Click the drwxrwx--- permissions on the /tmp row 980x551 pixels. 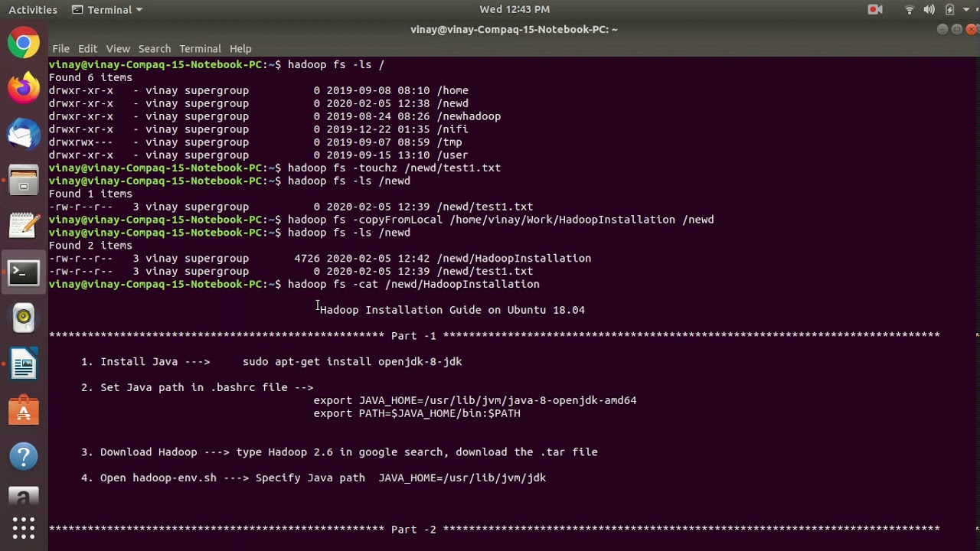tap(80, 142)
